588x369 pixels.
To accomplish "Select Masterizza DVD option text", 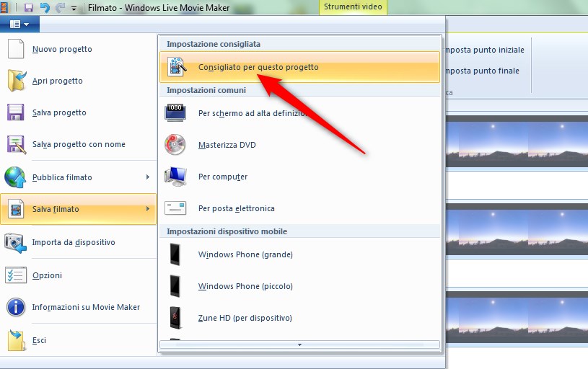I will (x=227, y=145).
